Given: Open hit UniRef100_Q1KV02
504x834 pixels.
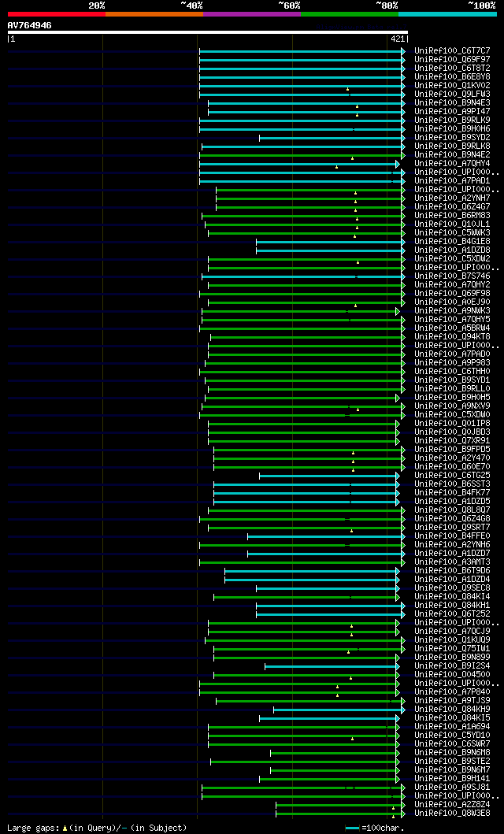Looking at the screenshot, I should click(453, 86).
